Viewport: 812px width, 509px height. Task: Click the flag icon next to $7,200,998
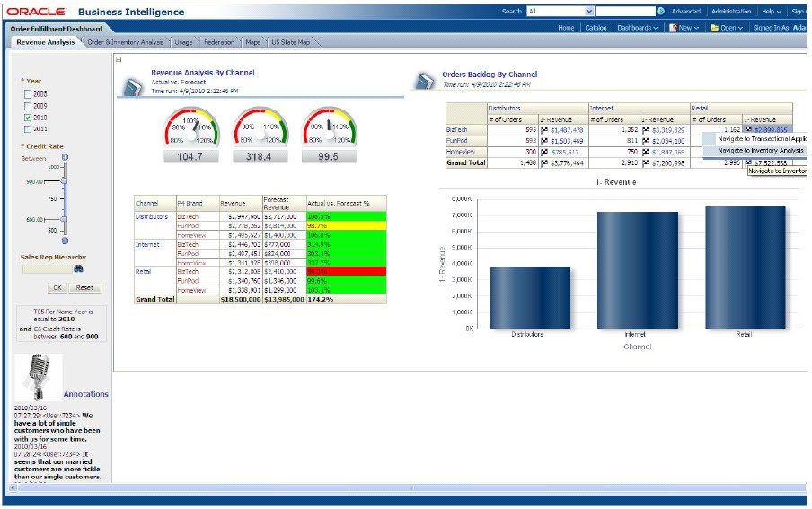[x=646, y=163]
